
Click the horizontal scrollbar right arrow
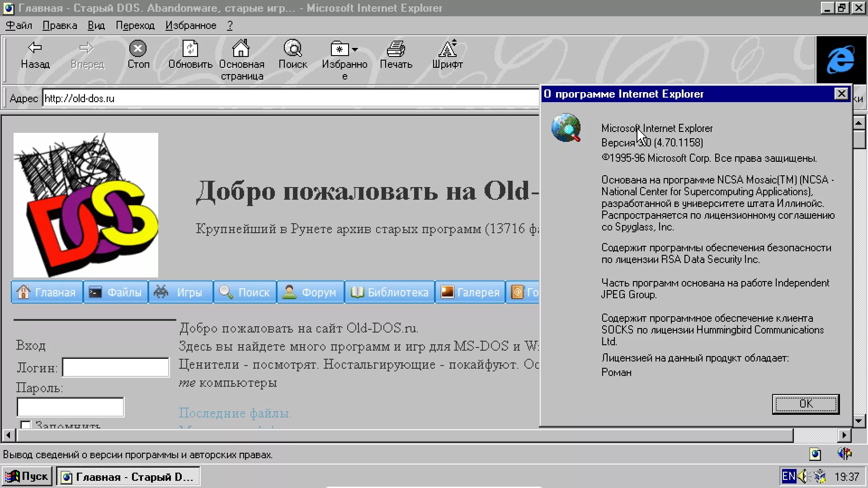[x=844, y=435]
